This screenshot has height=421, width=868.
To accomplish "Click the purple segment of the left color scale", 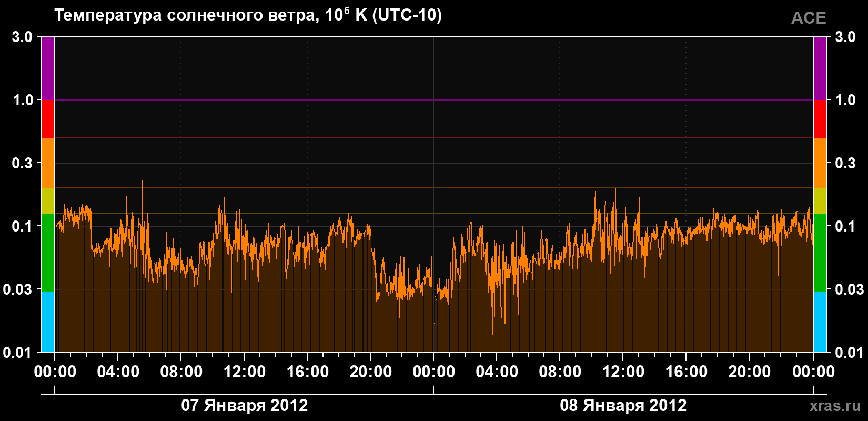I will [x=48, y=68].
